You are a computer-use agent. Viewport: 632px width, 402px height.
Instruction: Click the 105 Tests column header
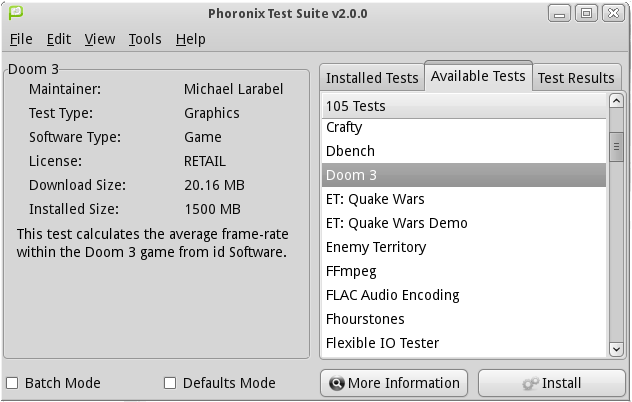(464, 106)
